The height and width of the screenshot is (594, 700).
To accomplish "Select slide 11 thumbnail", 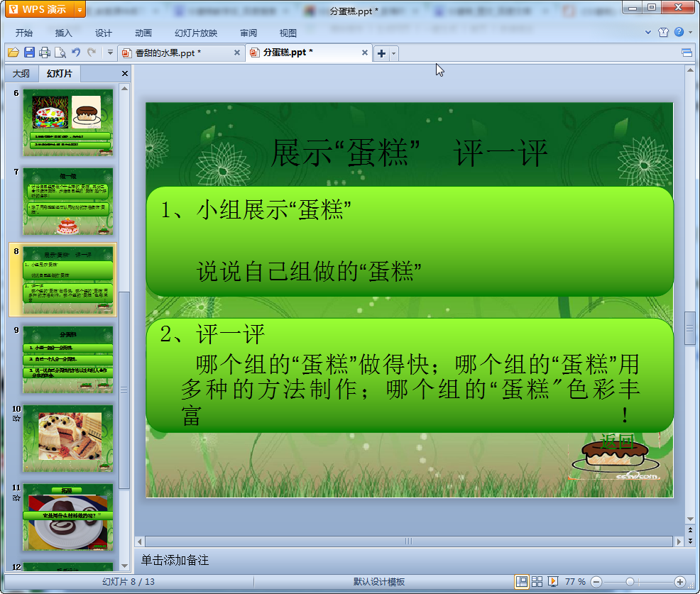I will (x=68, y=517).
